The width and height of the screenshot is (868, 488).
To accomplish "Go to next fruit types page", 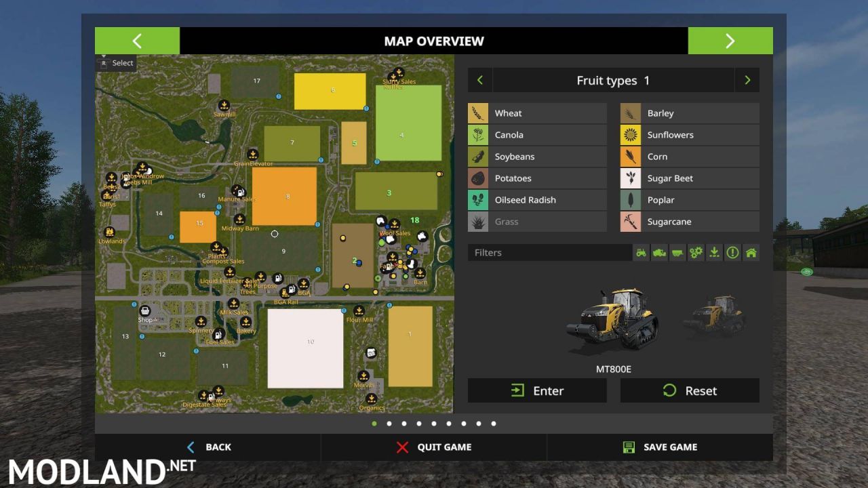I will tap(747, 80).
